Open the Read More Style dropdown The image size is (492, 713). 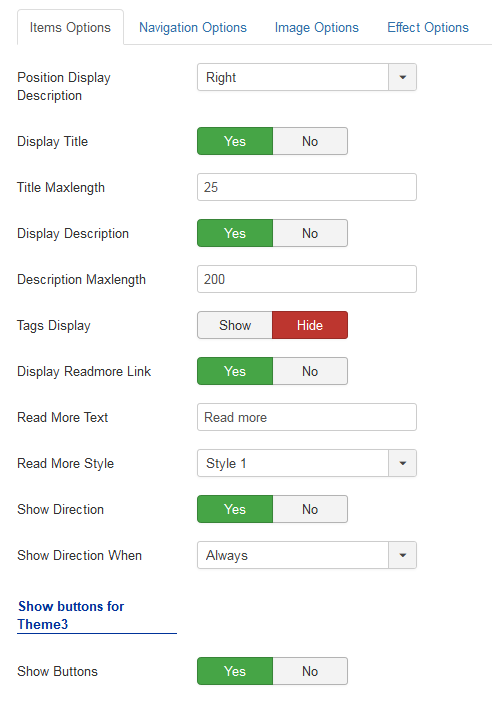pos(307,463)
